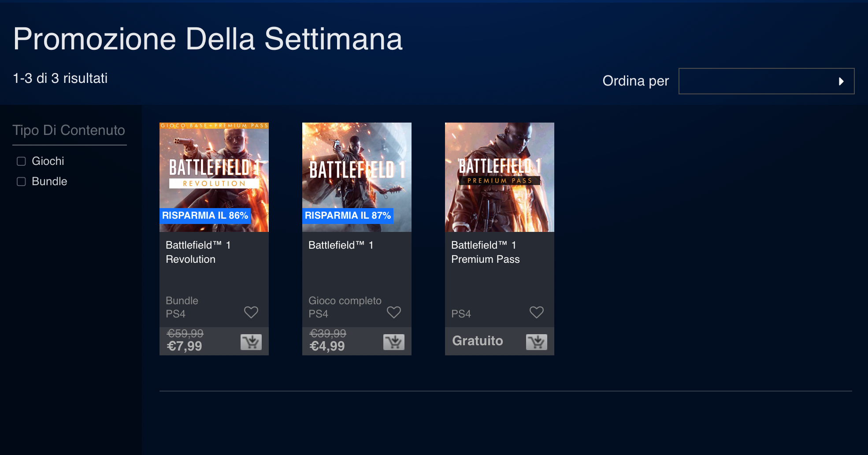Select the Bundle filter label
This screenshot has width=868, height=455.
pyautogui.click(x=49, y=182)
